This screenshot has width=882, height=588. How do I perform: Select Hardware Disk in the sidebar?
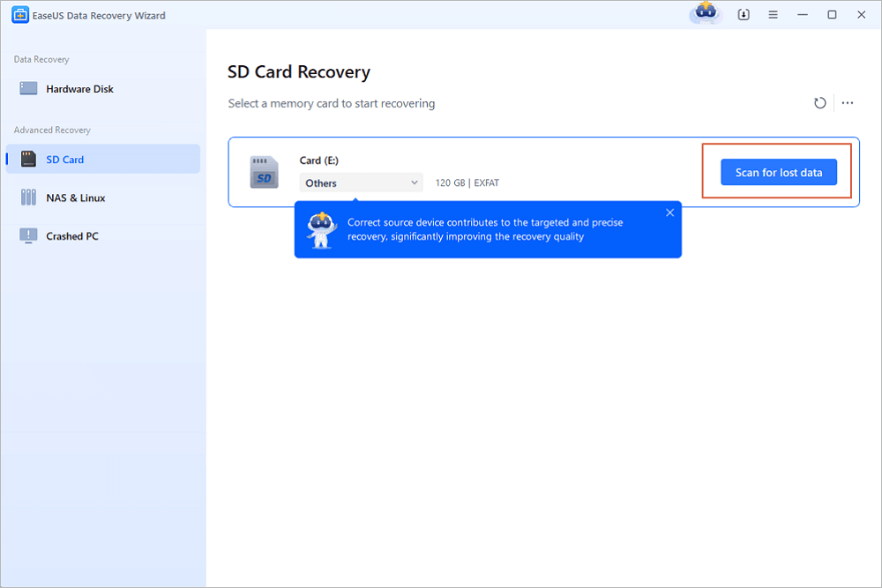point(103,89)
